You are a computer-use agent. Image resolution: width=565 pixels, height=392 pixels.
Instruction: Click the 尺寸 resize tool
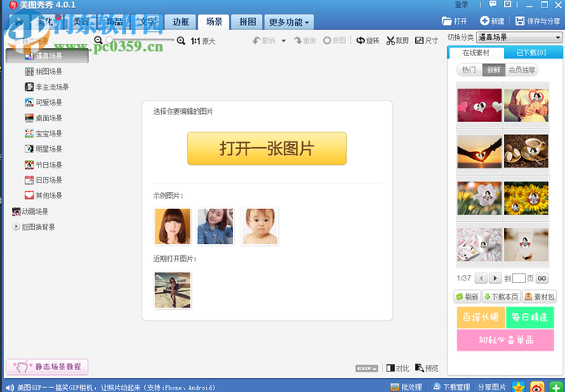[x=427, y=41]
